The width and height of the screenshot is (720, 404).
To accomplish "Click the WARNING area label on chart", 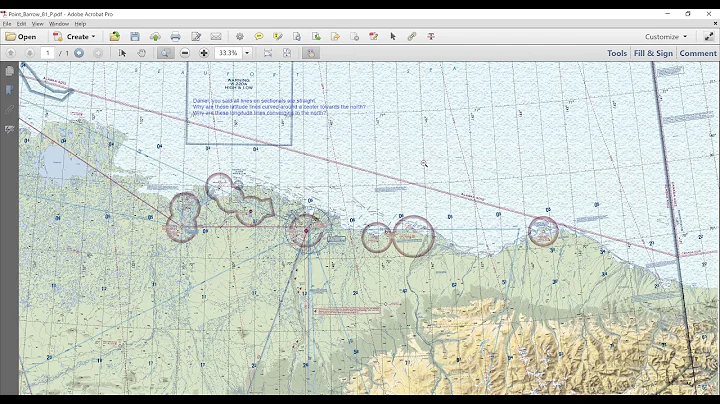I will click(x=239, y=84).
